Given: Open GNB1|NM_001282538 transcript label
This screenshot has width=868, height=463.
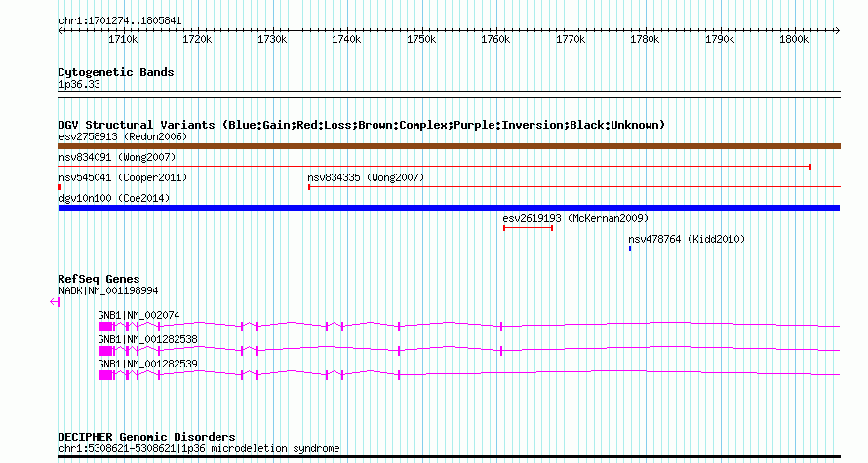Looking at the screenshot, I should pos(148,339).
